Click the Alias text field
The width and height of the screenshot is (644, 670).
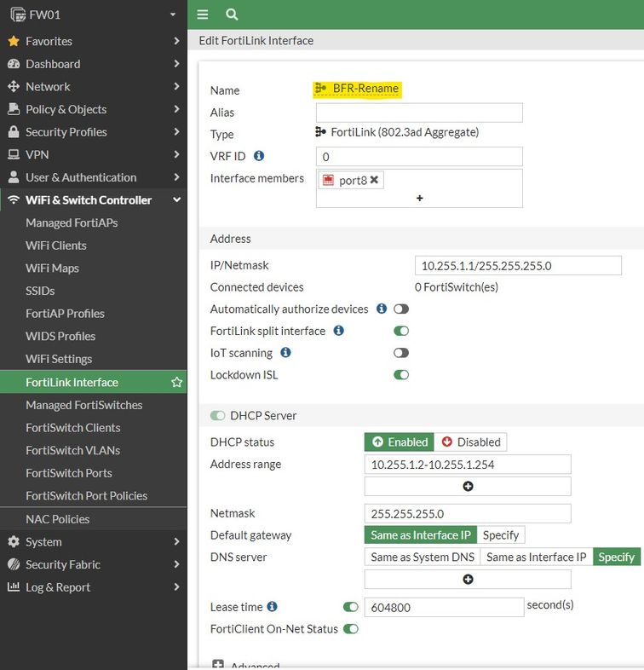(419, 113)
